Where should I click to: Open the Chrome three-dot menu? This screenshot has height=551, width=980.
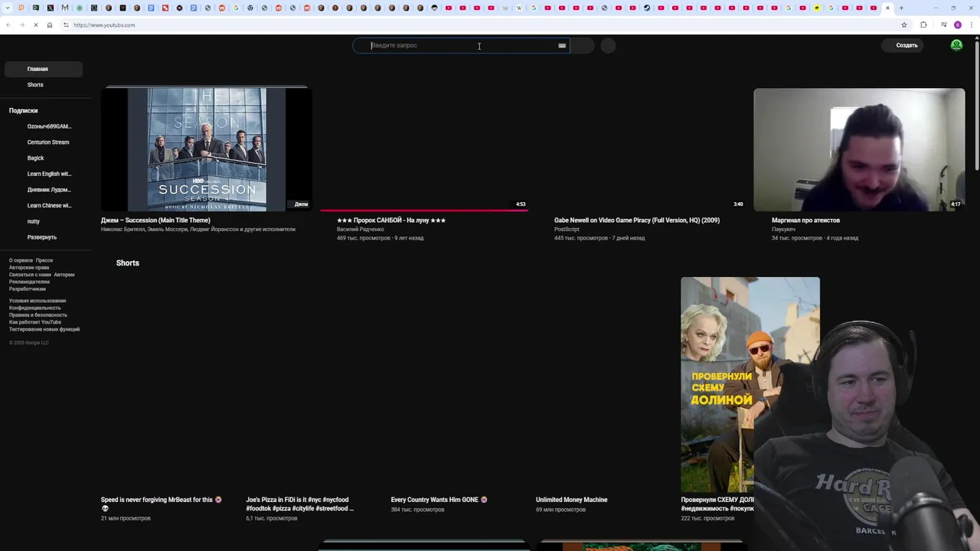[972, 25]
